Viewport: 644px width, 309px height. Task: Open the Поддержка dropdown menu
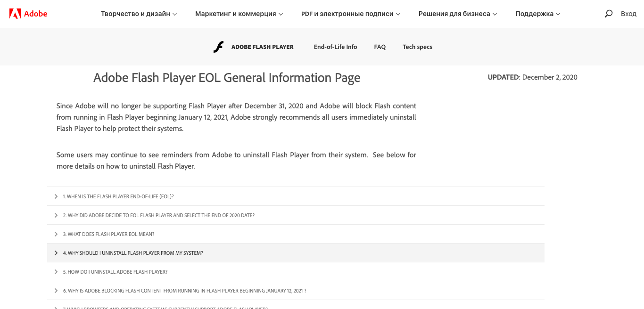pyautogui.click(x=537, y=14)
